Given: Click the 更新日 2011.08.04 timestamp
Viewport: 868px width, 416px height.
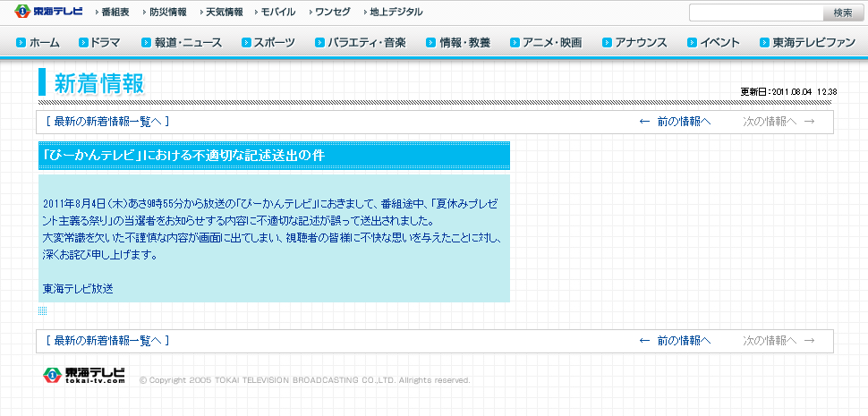Looking at the screenshot, I should [788, 92].
